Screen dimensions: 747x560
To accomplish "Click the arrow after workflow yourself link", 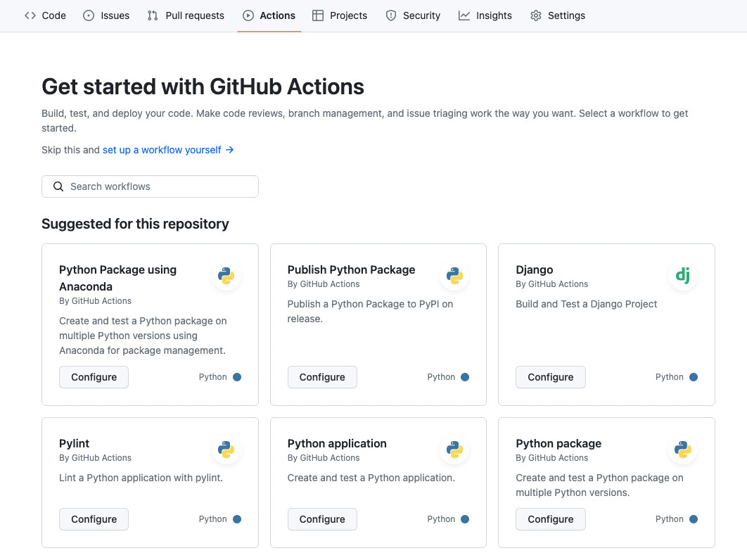I will [x=229, y=150].
